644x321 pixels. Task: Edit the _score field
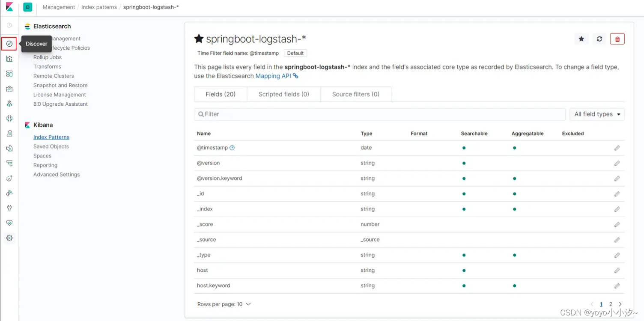pyautogui.click(x=617, y=224)
